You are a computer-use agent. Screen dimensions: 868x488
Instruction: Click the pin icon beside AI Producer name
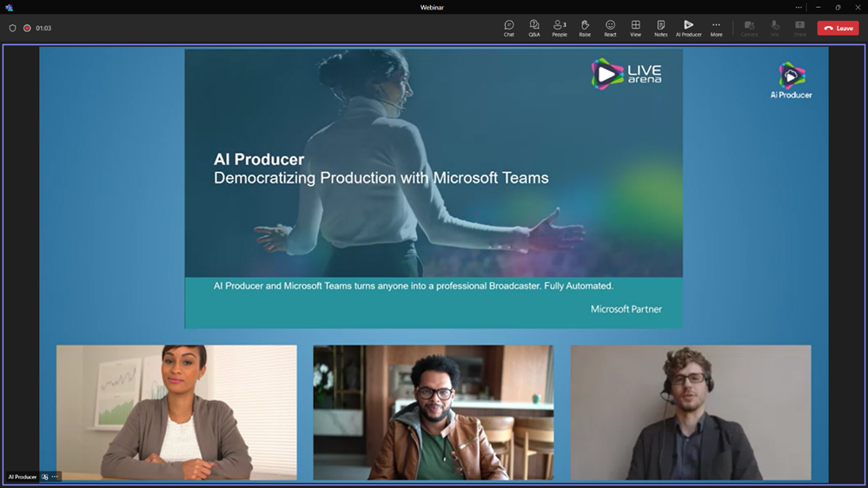click(45, 477)
